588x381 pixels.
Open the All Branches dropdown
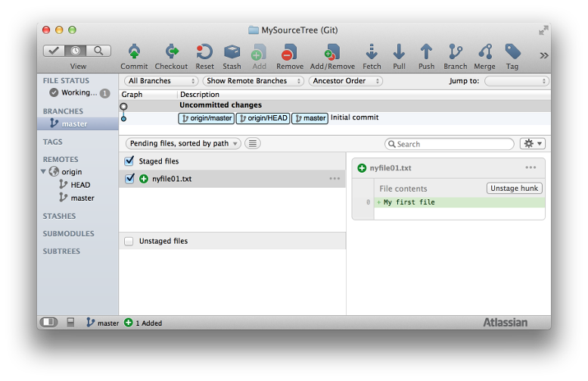161,81
